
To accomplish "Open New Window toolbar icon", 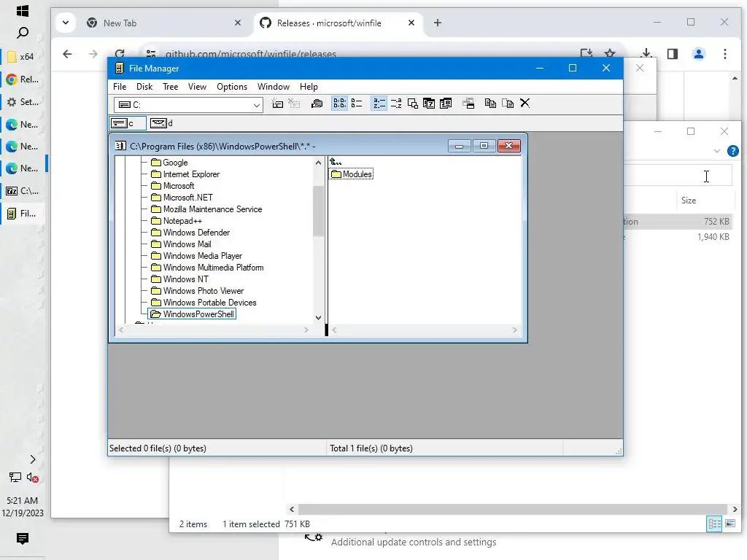I will (469, 104).
